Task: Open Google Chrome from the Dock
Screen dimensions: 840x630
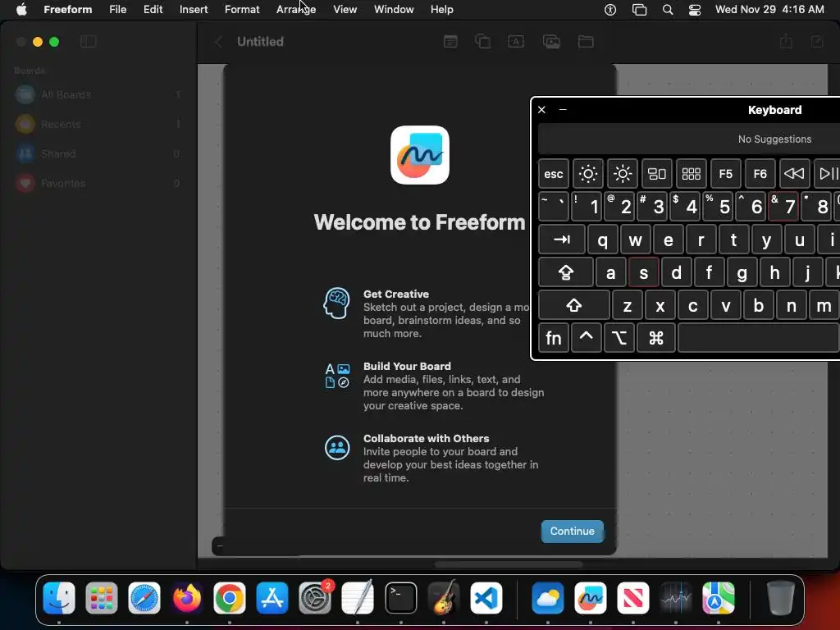Action: [230, 598]
